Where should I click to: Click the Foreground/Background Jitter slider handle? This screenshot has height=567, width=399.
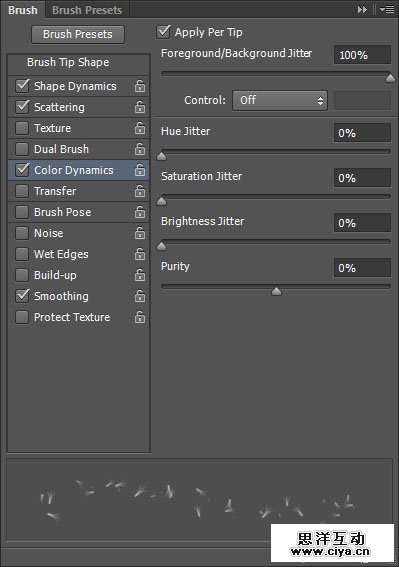[390, 78]
